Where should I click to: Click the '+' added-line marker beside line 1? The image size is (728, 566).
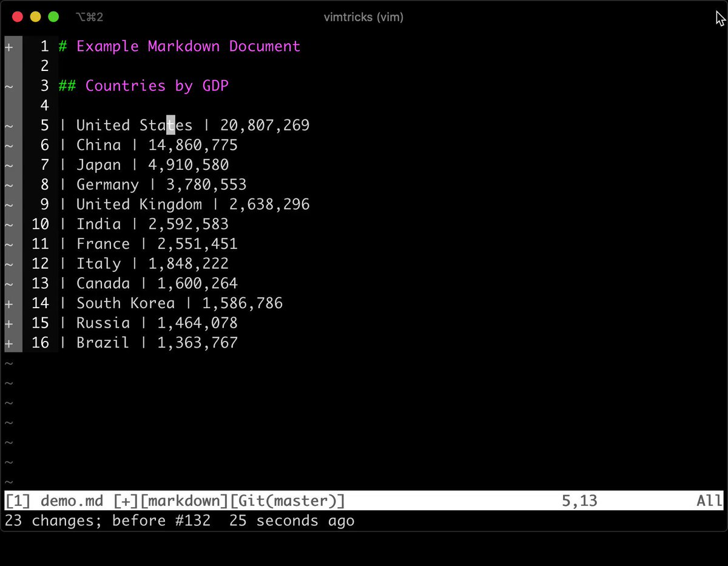[8, 46]
